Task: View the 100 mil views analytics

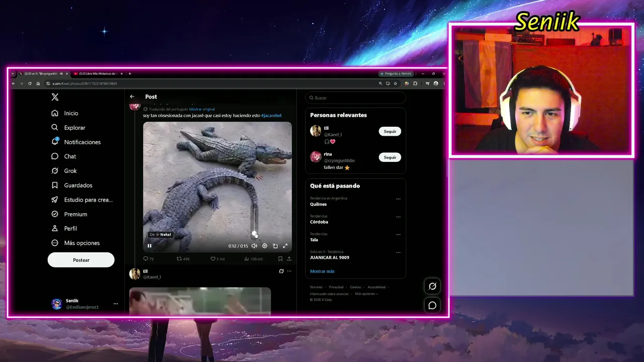Action: point(253,259)
